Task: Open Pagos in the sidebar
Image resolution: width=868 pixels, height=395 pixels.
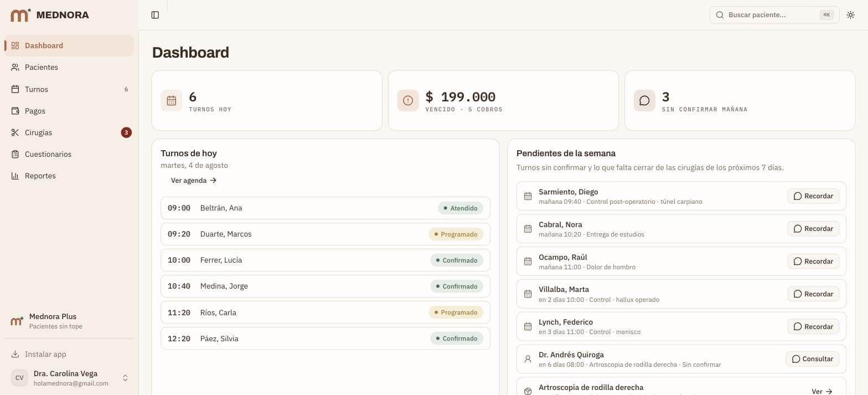Action: click(x=69, y=111)
